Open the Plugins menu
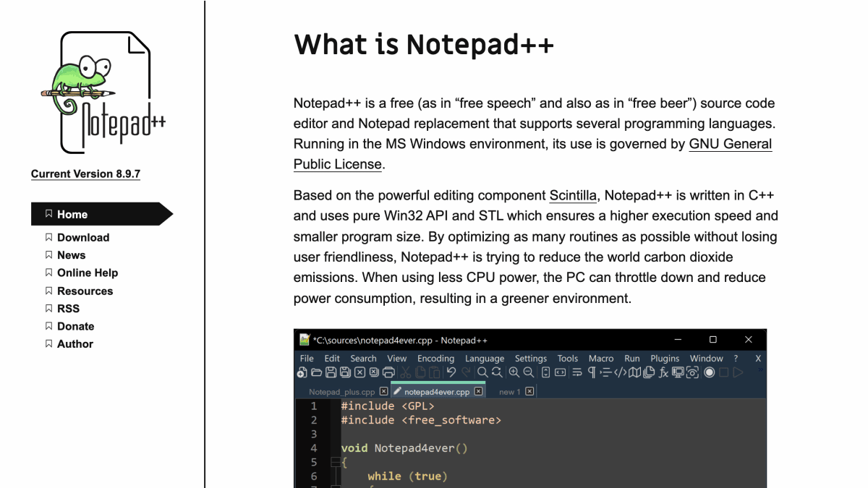Screen dimensions: 868x488 coord(665,359)
